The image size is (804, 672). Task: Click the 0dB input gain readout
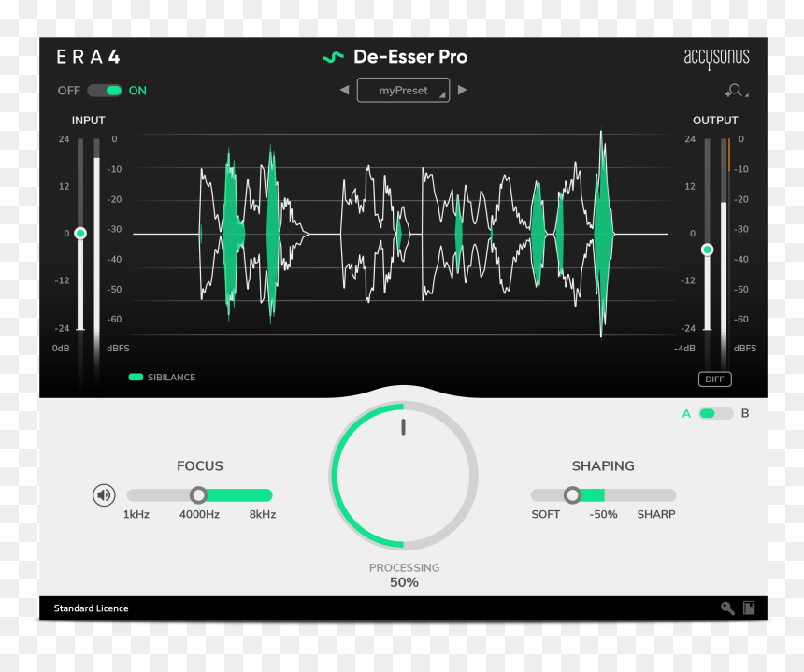[x=61, y=348]
